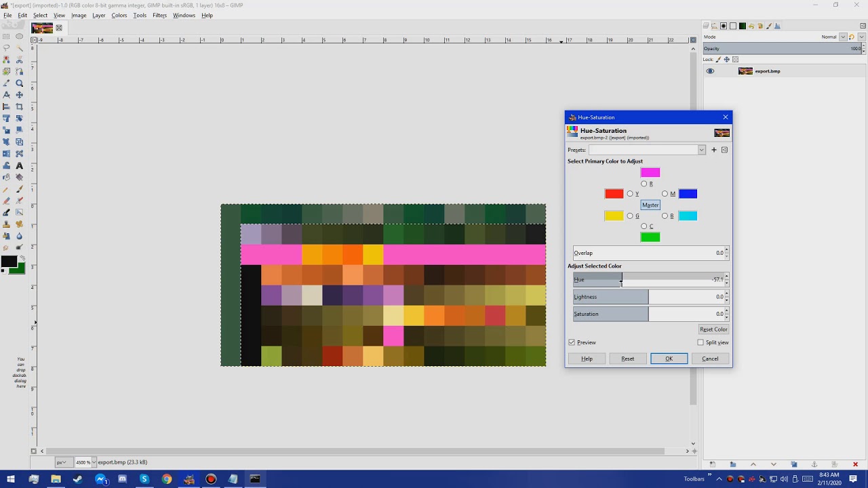This screenshot has height=488, width=868.
Task: Select the Crop tool
Action: click(x=19, y=107)
